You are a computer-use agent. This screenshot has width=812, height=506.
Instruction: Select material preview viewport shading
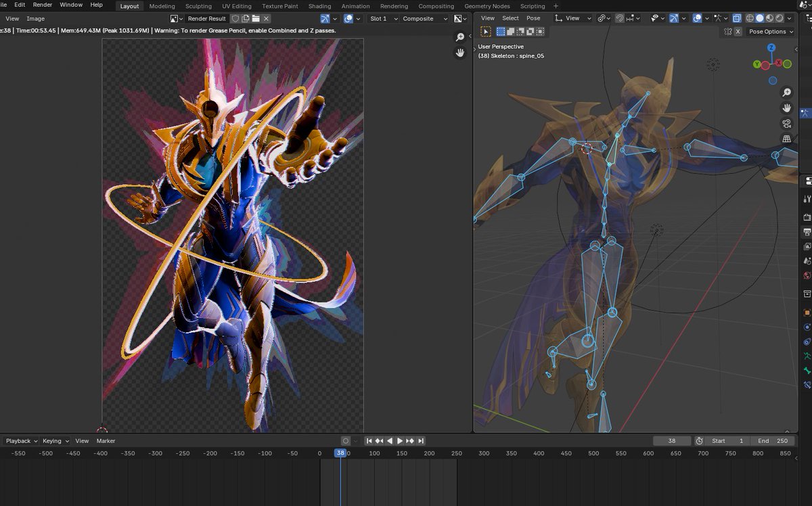[770, 18]
